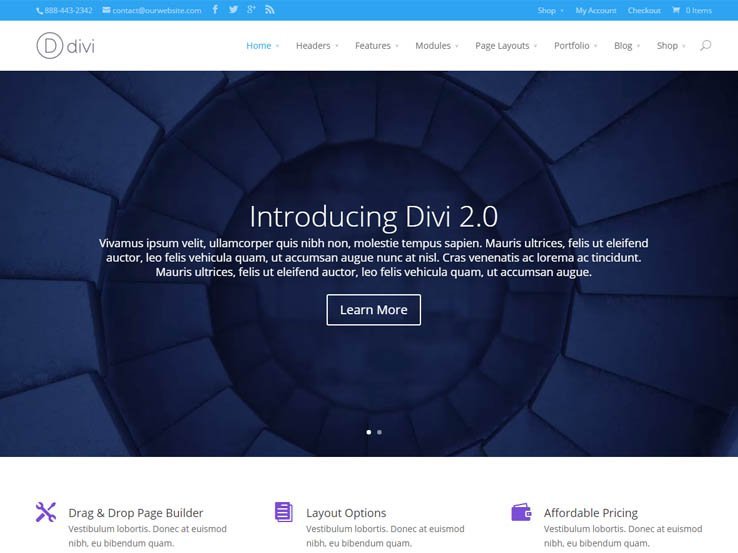The height and width of the screenshot is (553, 738).
Task: Open the Blog menu item
Action: (623, 46)
